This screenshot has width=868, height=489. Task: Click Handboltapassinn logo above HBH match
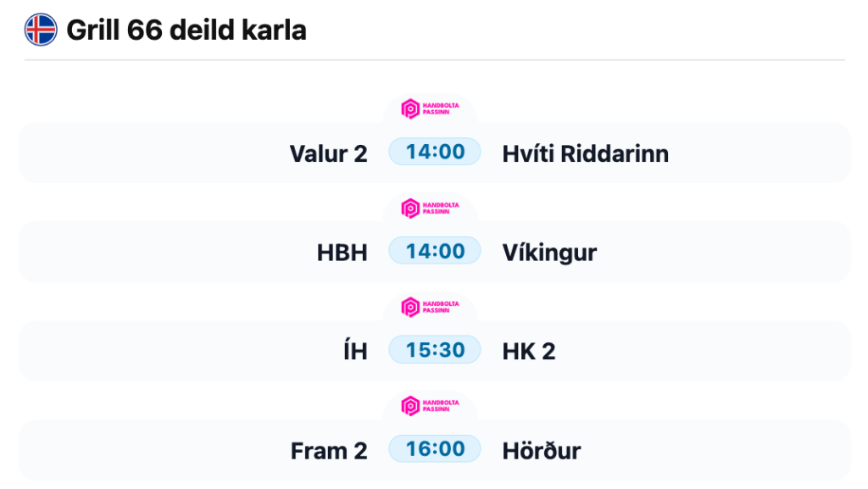click(430, 208)
